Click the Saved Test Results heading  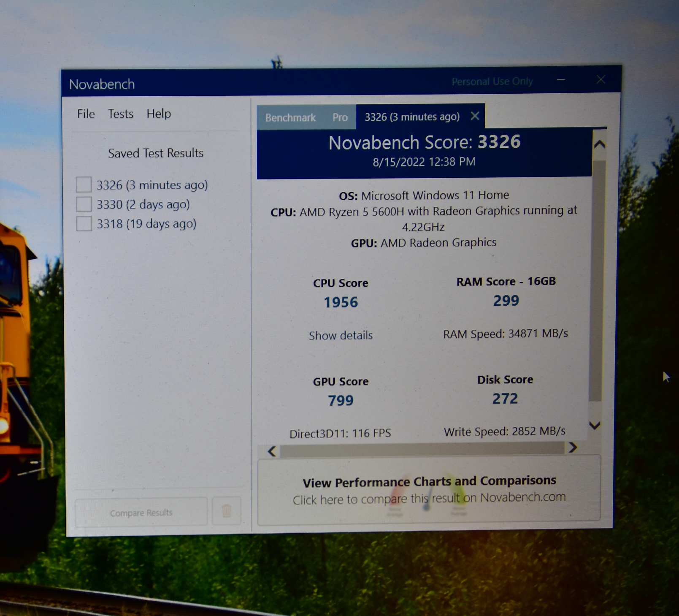point(156,153)
